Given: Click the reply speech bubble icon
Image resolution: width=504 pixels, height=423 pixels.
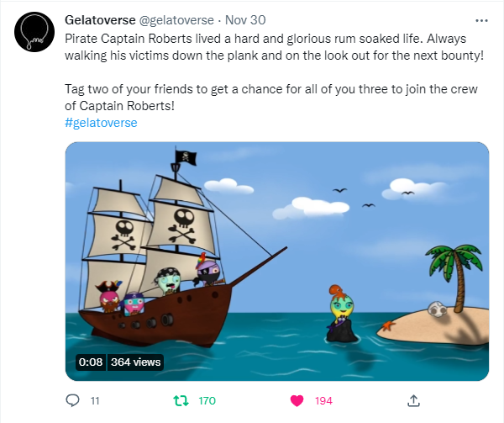Looking at the screenshot, I should pyautogui.click(x=72, y=400).
